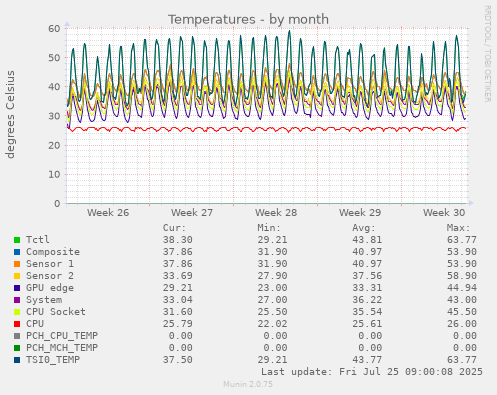The image size is (497, 395).
Task: Click the PCH_CPU_TEMP gray swatch
Action: pyautogui.click(x=17, y=336)
